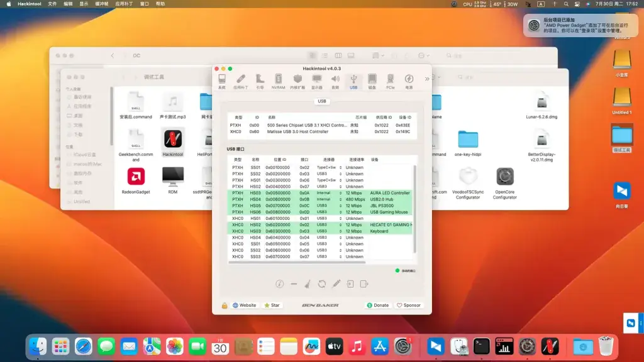Click the Donate button

pyautogui.click(x=377, y=305)
